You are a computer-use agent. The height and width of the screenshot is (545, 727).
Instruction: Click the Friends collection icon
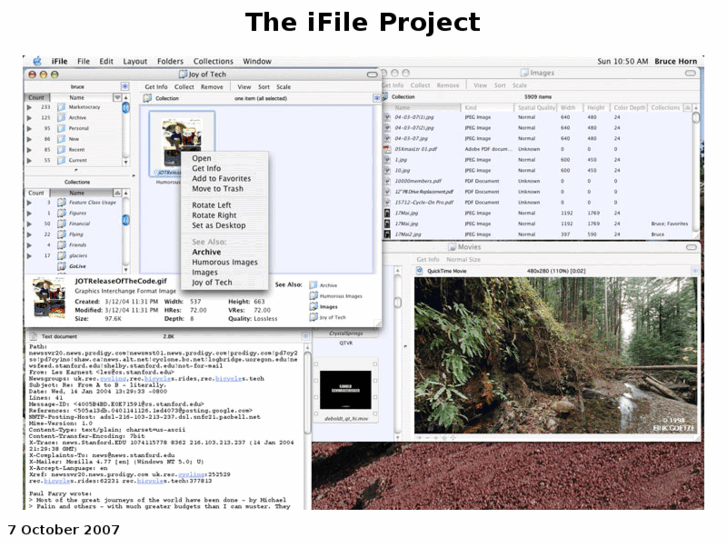[61, 245]
